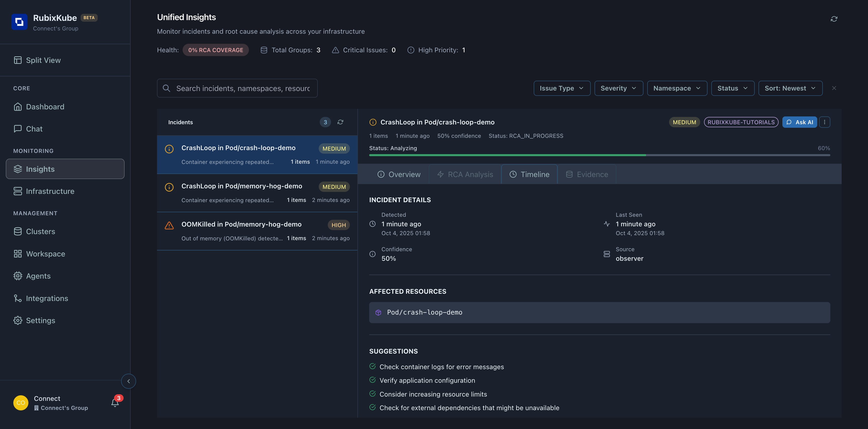Navigate to Infrastructure monitoring
The height and width of the screenshot is (429, 868).
pos(50,191)
